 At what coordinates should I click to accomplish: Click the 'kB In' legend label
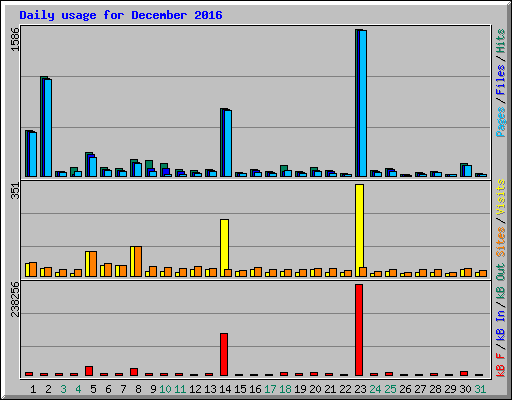tap(501, 325)
